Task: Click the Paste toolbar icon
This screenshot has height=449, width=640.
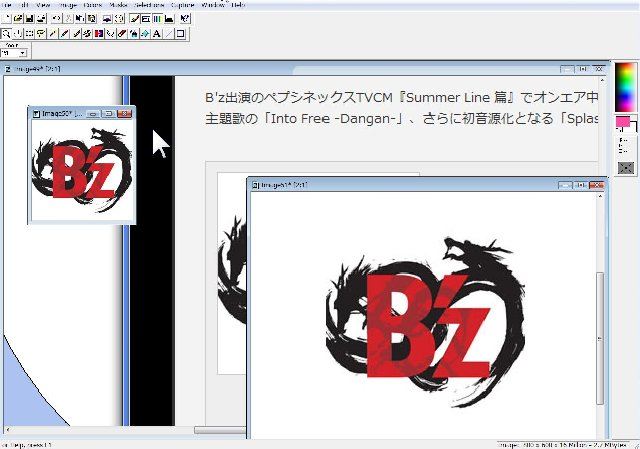Action: point(91,18)
